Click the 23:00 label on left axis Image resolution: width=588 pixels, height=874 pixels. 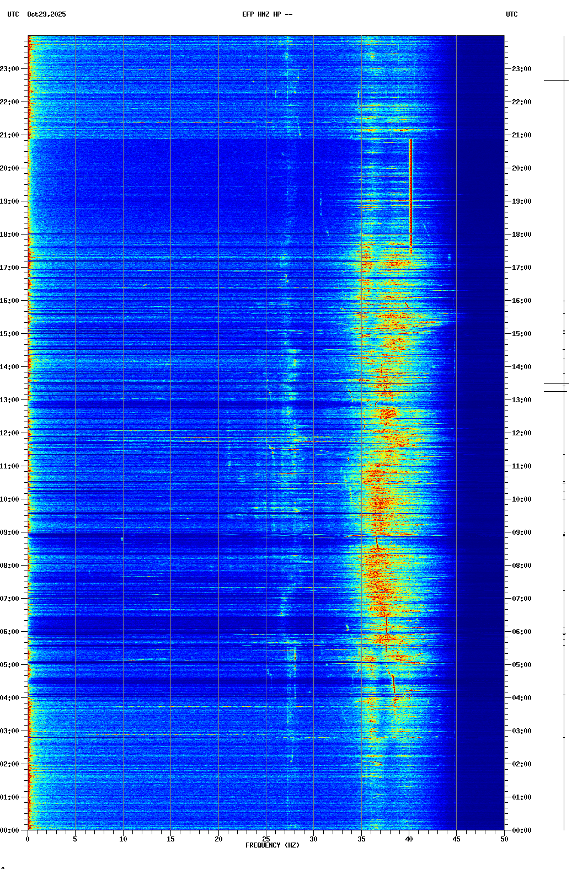click(10, 69)
